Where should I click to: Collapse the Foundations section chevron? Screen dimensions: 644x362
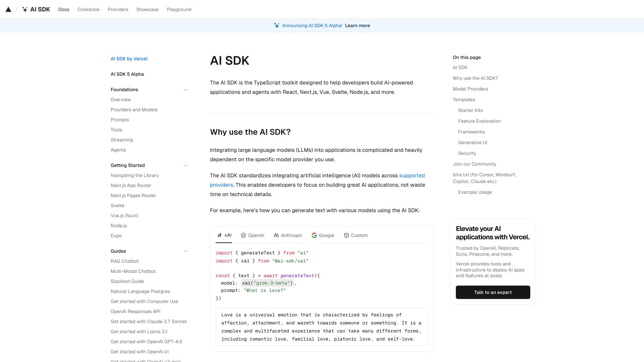pos(186,90)
